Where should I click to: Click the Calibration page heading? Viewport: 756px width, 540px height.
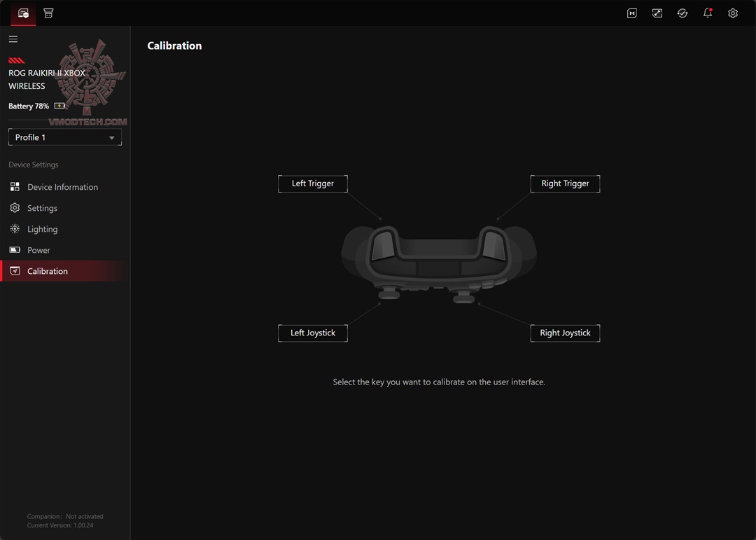tap(174, 46)
